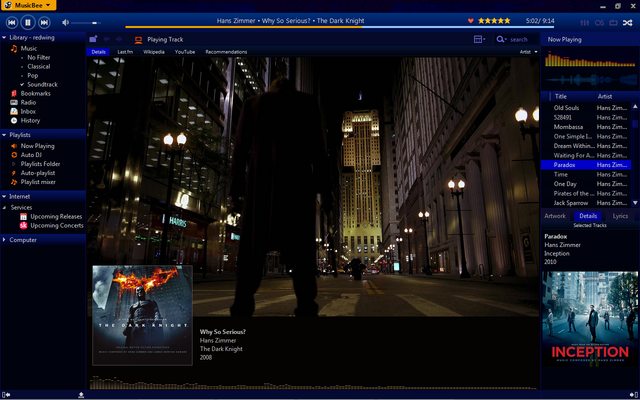Open the Inbox
Viewport: 640px width, 400px height.
pyautogui.click(x=28, y=111)
